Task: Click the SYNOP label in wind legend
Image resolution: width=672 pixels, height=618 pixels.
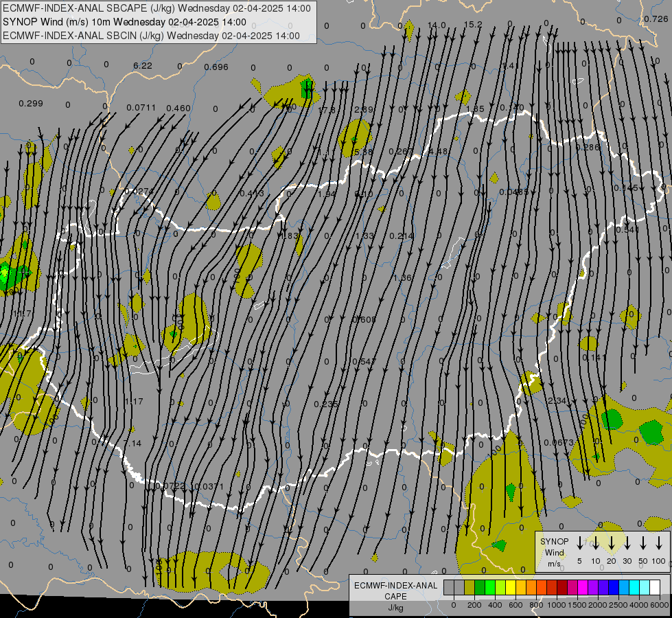Action: pos(554,541)
